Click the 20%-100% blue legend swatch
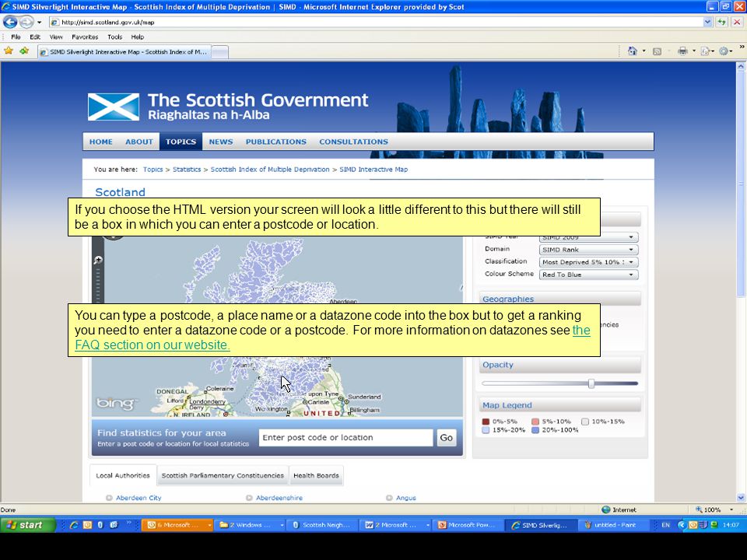The height and width of the screenshot is (560, 747). [535, 430]
